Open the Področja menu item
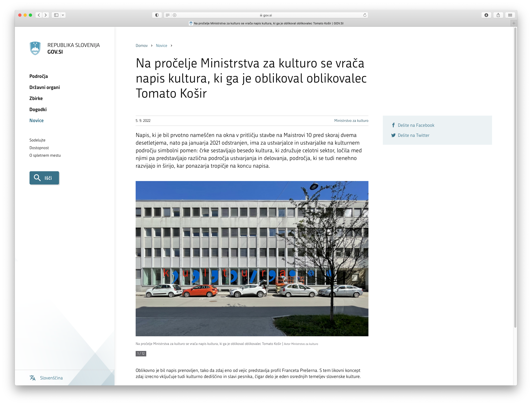Viewport: 532px width, 405px height. pos(39,76)
